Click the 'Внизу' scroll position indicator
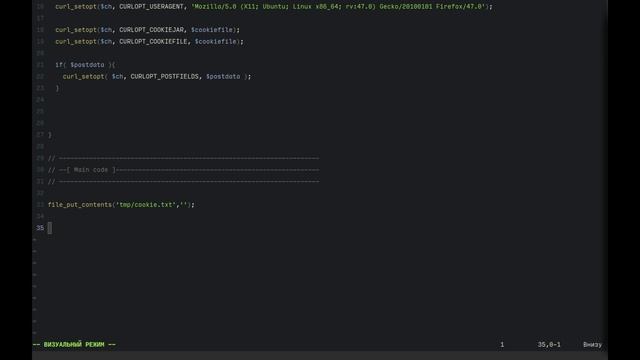Image resolution: width=640 pixels, height=360 pixels. (592, 344)
